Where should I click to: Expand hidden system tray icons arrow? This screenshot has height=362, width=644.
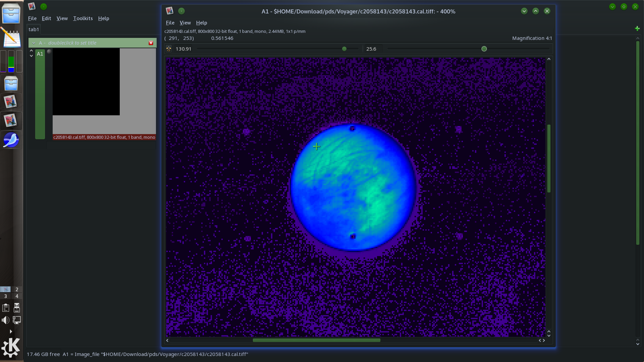pyautogui.click(x=11, y=331)
